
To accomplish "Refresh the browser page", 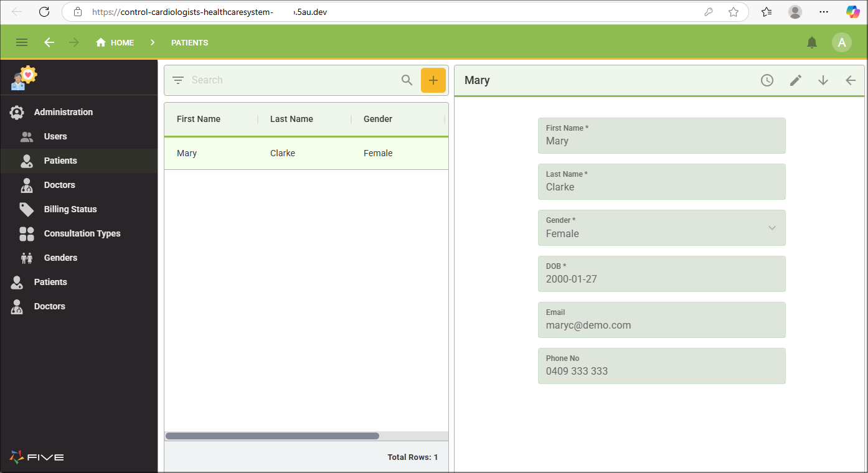I will pyautogui.click(x=44, y=12).
